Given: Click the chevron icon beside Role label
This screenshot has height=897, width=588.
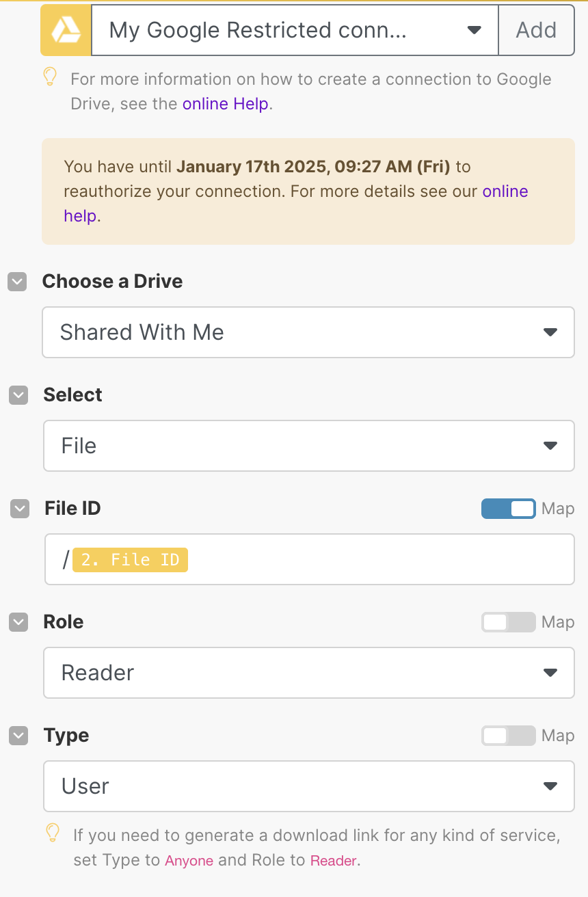Looking at the screenshot, I should (18, 622).
